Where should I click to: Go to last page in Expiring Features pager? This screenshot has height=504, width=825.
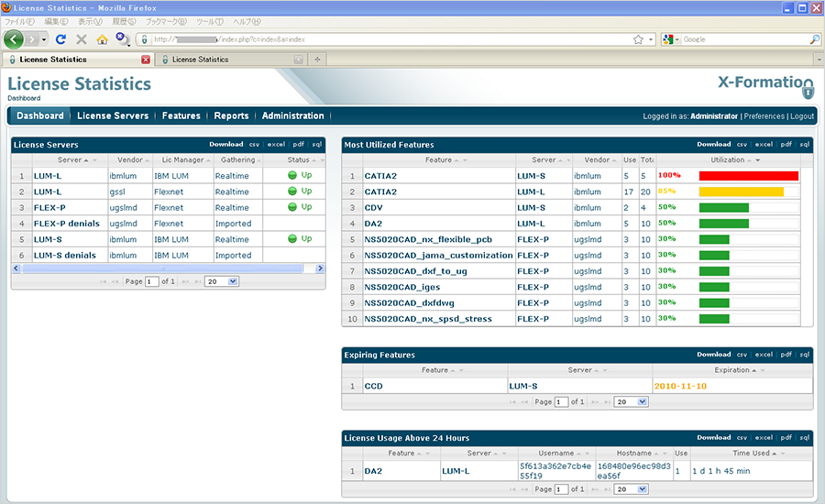tap(608, 402)
